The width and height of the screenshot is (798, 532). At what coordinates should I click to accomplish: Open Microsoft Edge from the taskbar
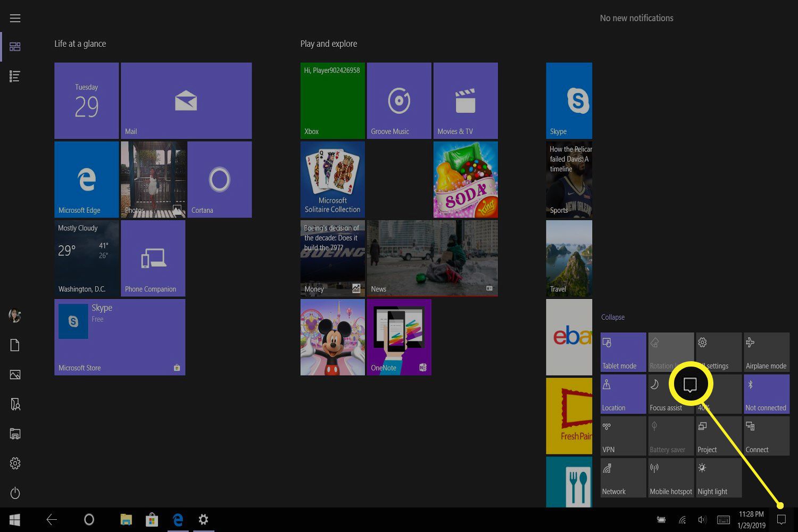pyautogui.click(x=178, y=520)
